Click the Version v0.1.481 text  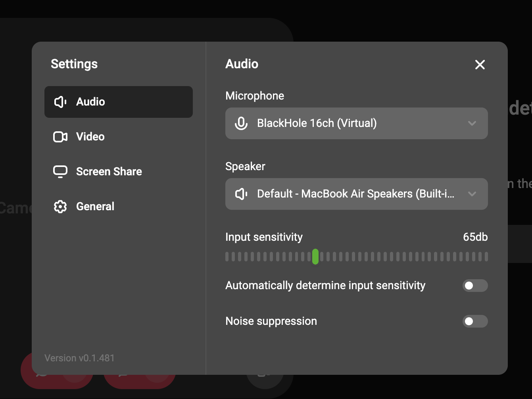(79, 358)
